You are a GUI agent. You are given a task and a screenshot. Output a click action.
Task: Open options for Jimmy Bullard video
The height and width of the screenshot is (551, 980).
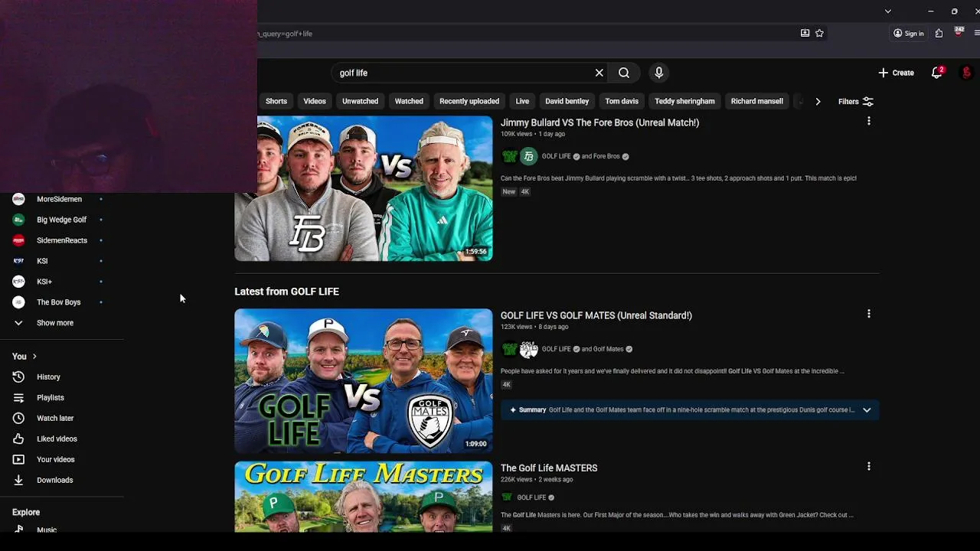click(x=868, y=121)
